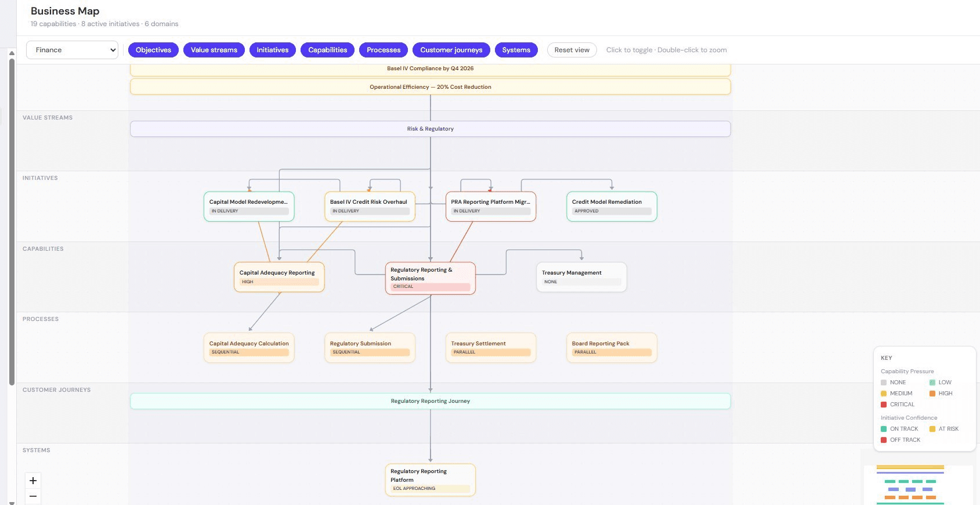The image size is (980, 505).
Task: Click the ON TRACK green swatch in the key
Action: [x=884, y=429]
